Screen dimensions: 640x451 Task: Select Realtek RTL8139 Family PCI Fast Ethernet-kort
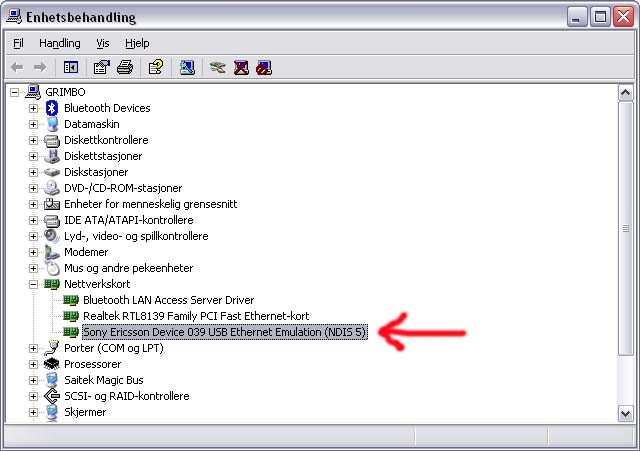pos(196,316)
